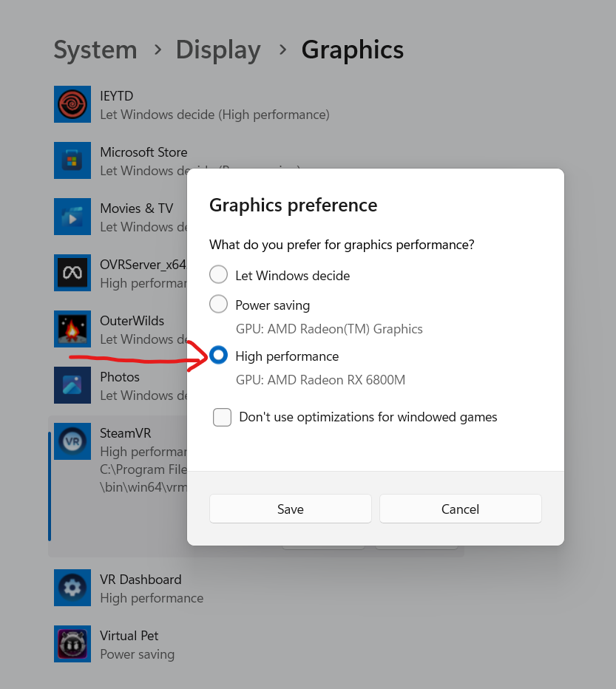
Task: Save the graphics preference
Action: click(x=290, y=509)
